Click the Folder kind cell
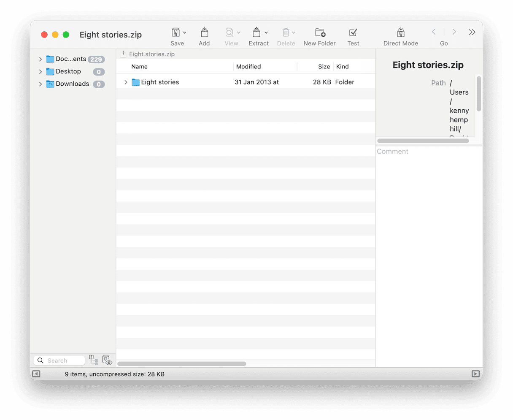 (345, 82)
